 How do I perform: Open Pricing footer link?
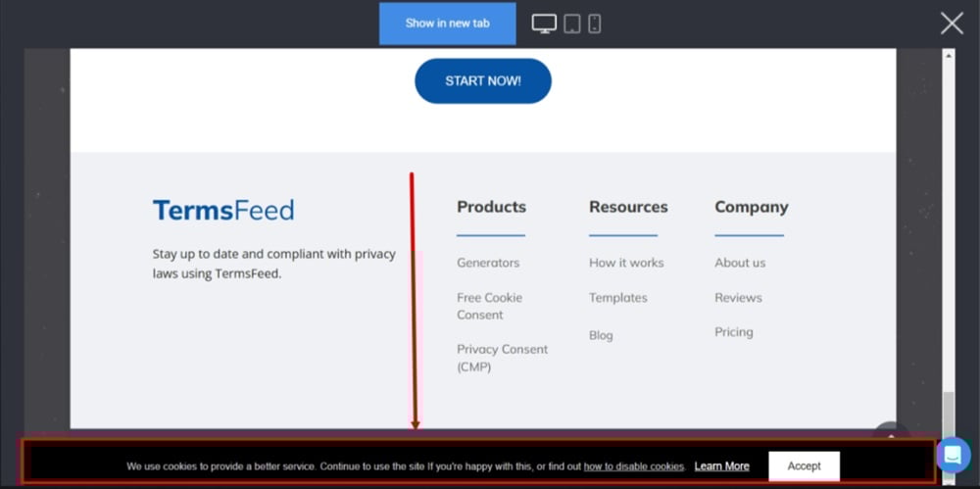point(734,332)
